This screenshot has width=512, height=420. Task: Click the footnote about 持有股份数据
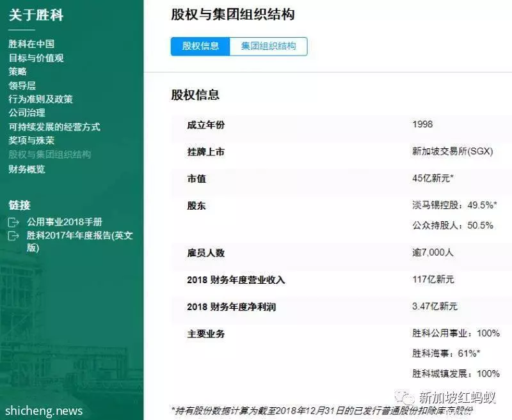(x=322, y=411)
